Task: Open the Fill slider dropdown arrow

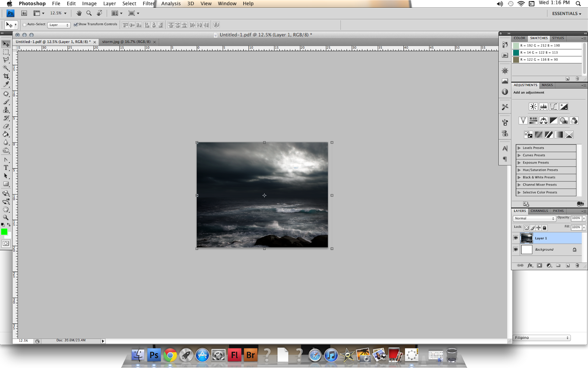Action: [584, 227]
